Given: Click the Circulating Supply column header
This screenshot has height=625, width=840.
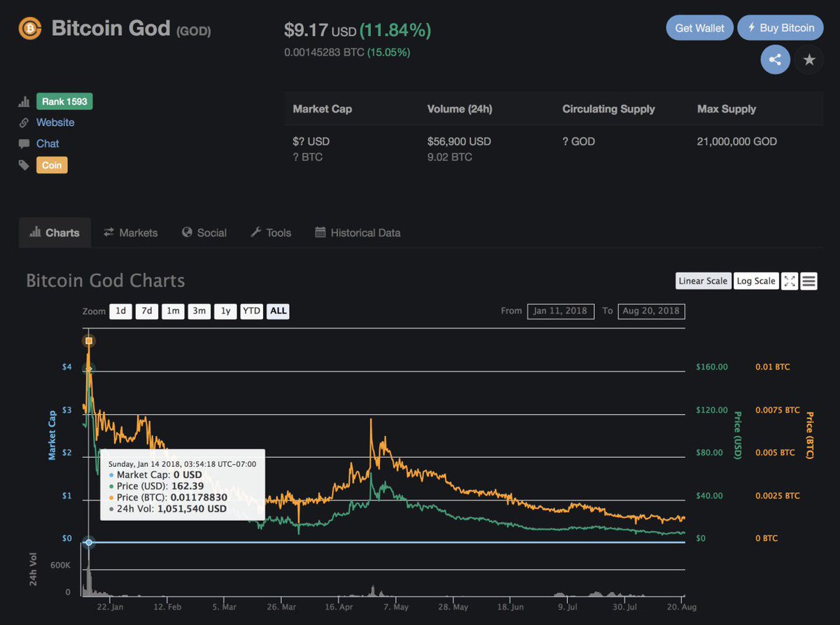Looking at the screenshot, I should (x=608, y=109).
